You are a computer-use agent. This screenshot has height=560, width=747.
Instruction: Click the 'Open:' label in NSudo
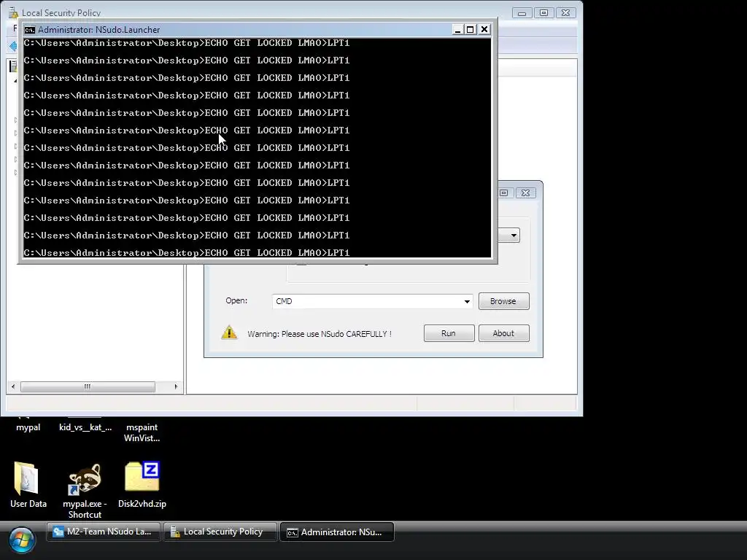tap(236, 300)
